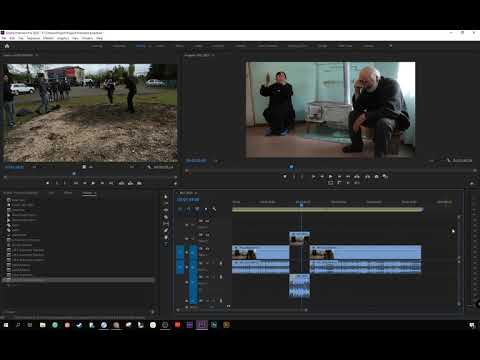Select the Pen tool
480x360 pixels.
coord(166,230)
